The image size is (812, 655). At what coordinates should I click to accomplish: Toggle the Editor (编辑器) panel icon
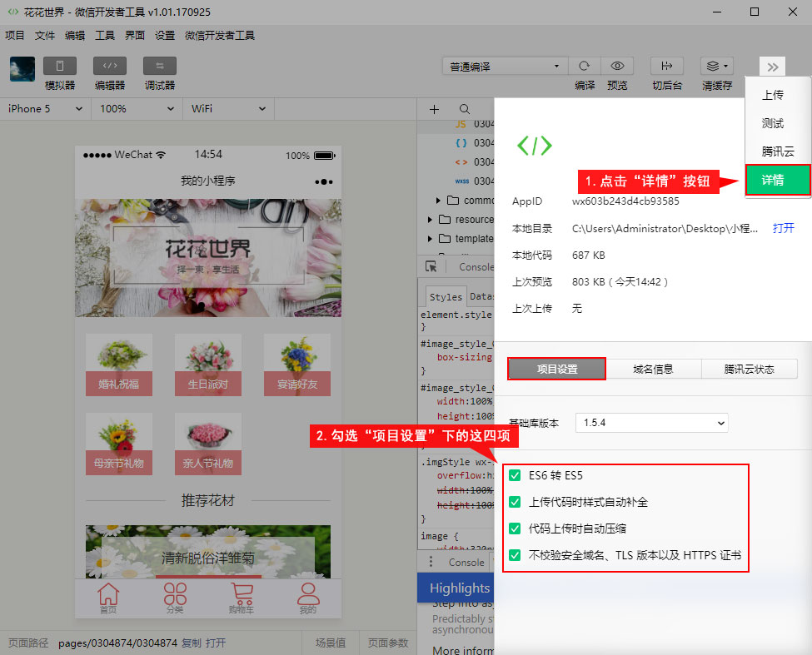pos(110,67)
